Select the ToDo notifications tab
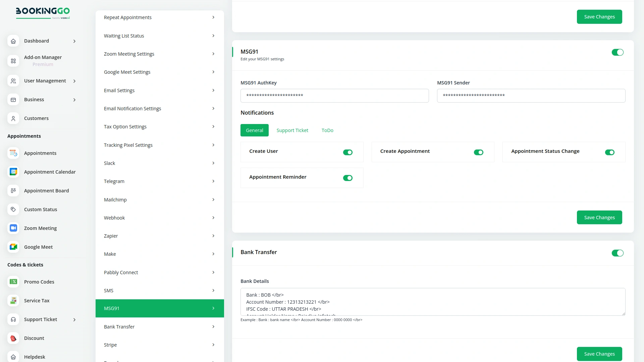644x362 pixels. coord(327,130)
